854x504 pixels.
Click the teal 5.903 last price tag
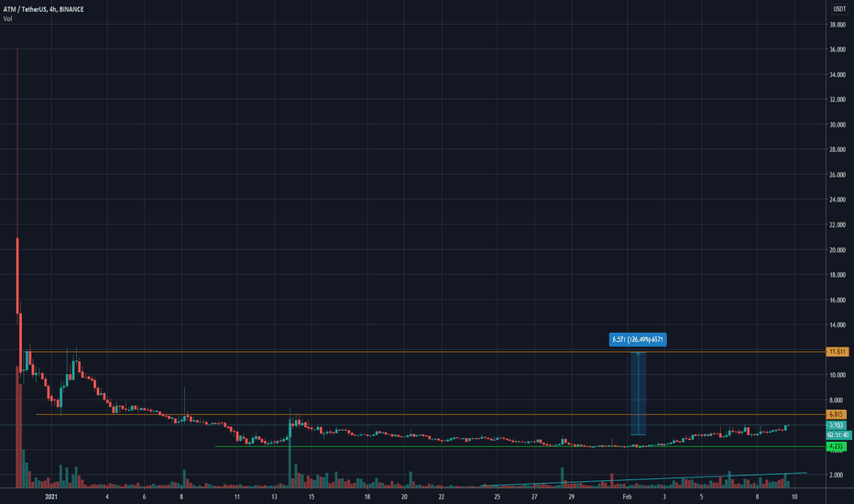click(836, 425)
